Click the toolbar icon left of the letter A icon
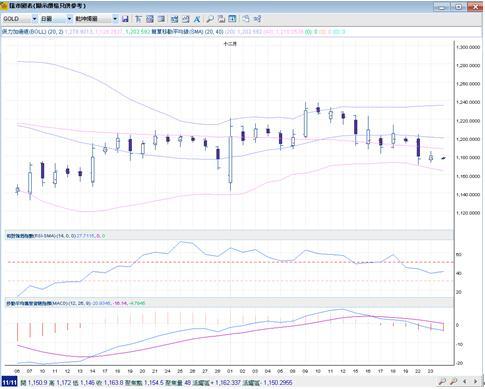 [x=186, y=19]
